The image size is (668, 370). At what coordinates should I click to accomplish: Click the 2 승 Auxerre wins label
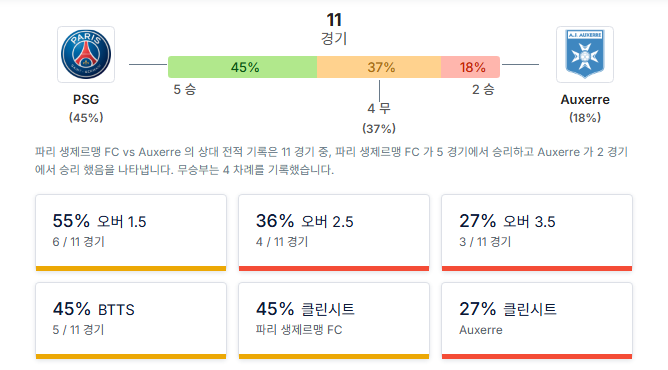tap(483, 89)
